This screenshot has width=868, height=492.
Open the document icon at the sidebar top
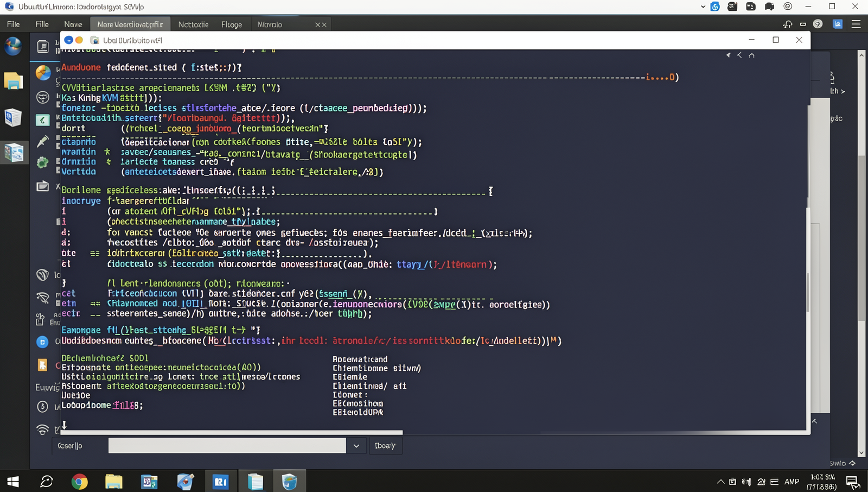43,47
